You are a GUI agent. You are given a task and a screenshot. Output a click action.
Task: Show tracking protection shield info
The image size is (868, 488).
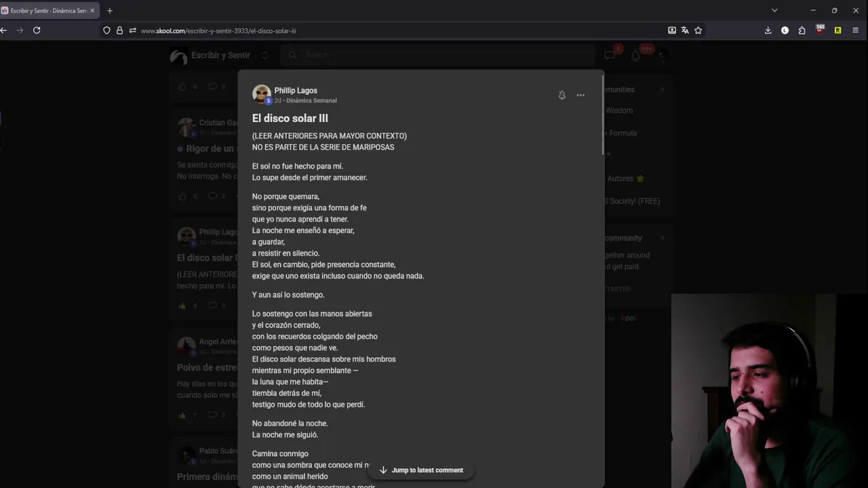(106, 30)
